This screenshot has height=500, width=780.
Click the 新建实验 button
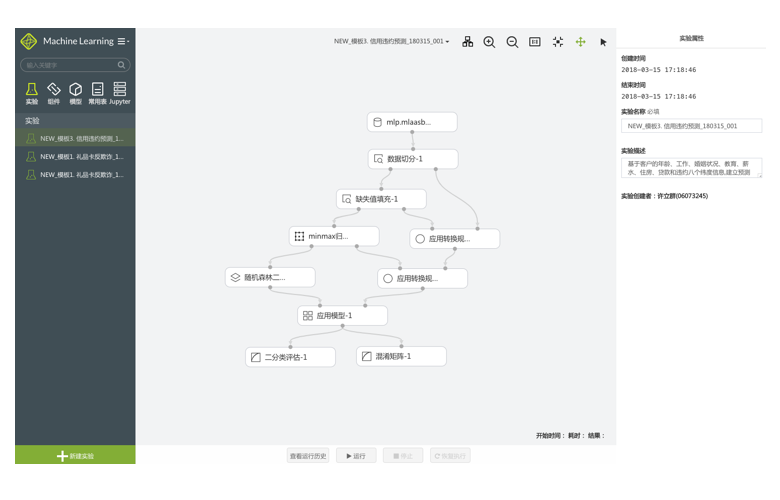point(75,455)
